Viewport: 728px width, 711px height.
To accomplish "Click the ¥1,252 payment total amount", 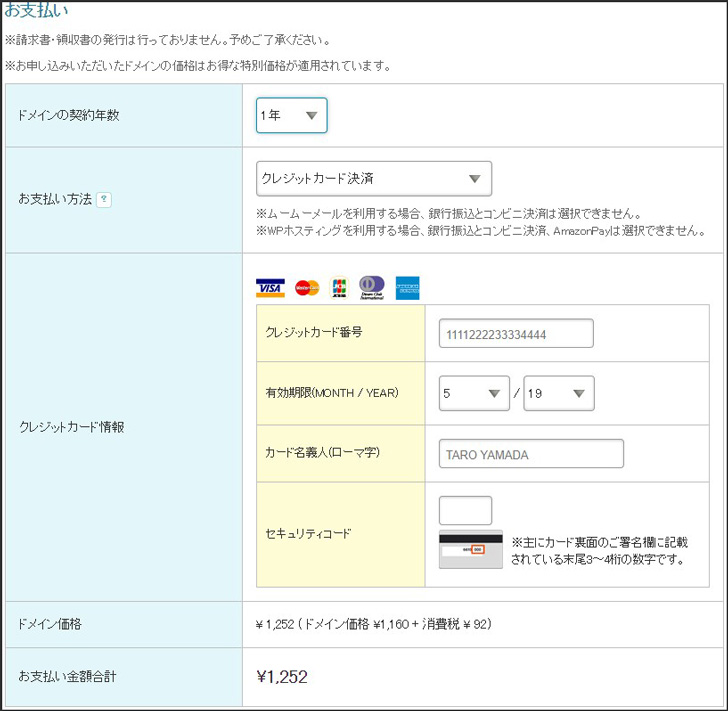I will pos(282,677).
